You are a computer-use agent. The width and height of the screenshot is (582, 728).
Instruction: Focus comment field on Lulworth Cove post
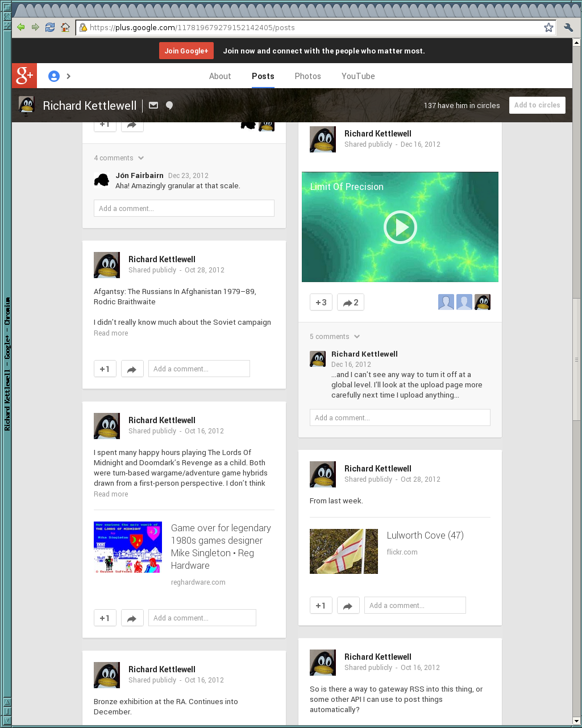[415, 605]
